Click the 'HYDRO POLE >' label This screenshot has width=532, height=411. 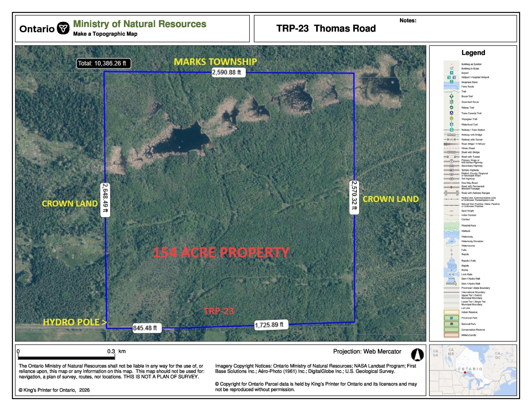75,322
